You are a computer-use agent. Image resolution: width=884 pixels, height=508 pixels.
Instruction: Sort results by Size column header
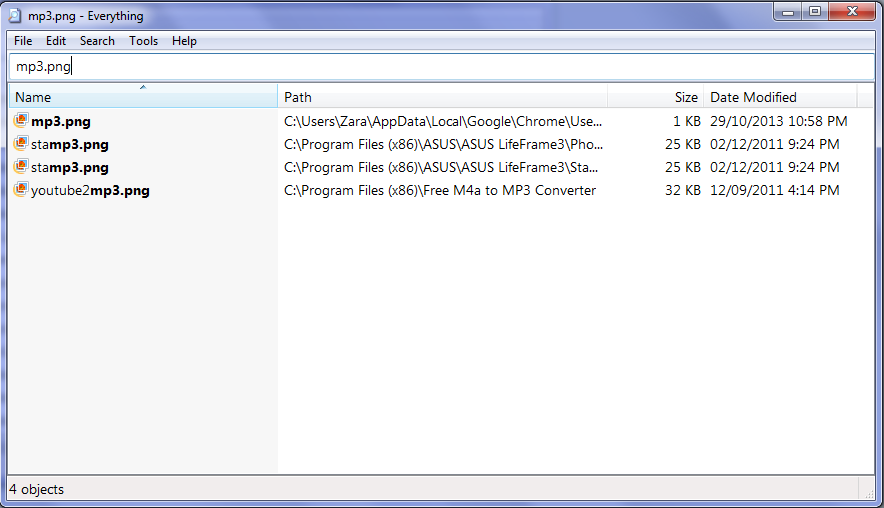(x=655, y=97)
